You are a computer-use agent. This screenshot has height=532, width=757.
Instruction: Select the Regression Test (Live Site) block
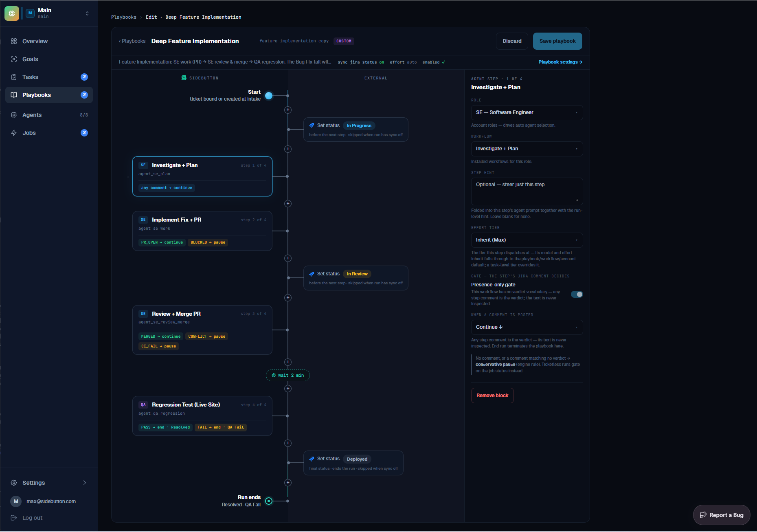click(x=202, y=416)
